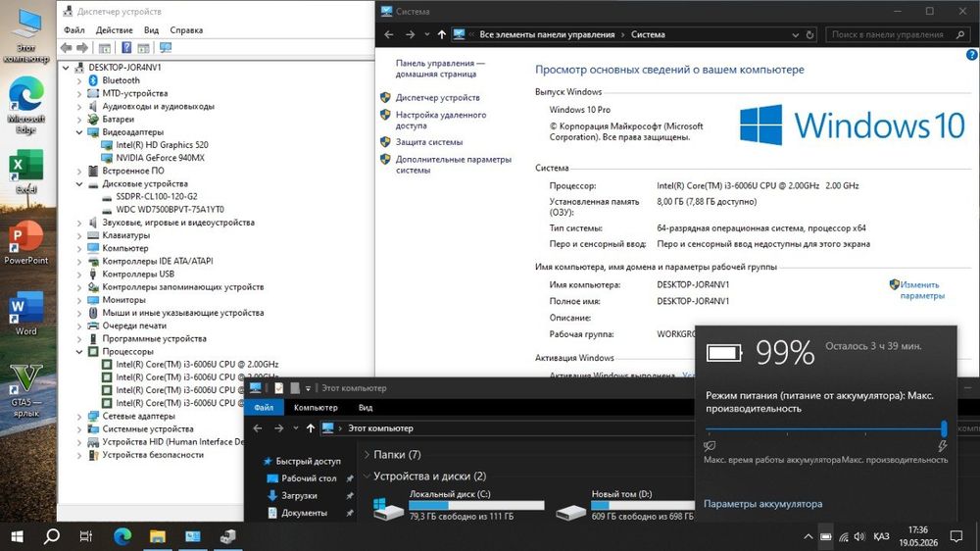The image size is (980, 551).
Task: Open Этот компьютер desktop icon
Action: click(x=26, y=35)
